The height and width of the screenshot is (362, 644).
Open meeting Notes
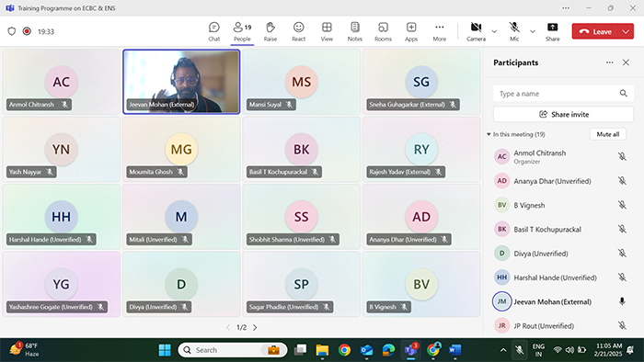tap(355, 31)
